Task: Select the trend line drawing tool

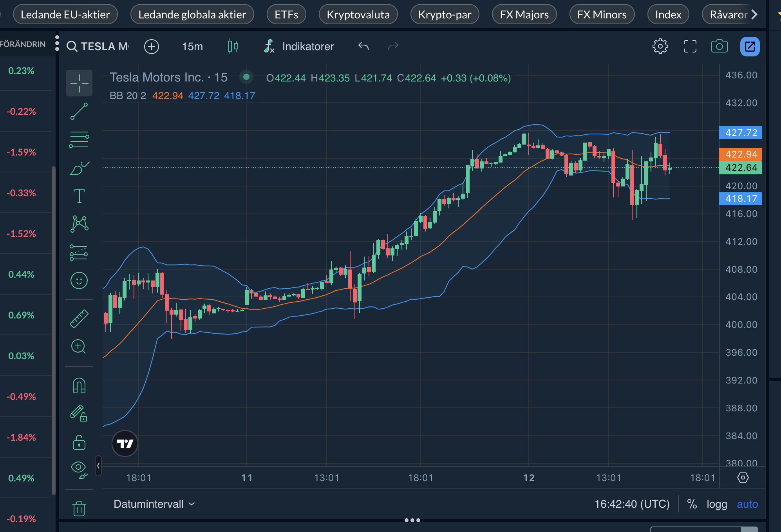Action: [79, 112]
